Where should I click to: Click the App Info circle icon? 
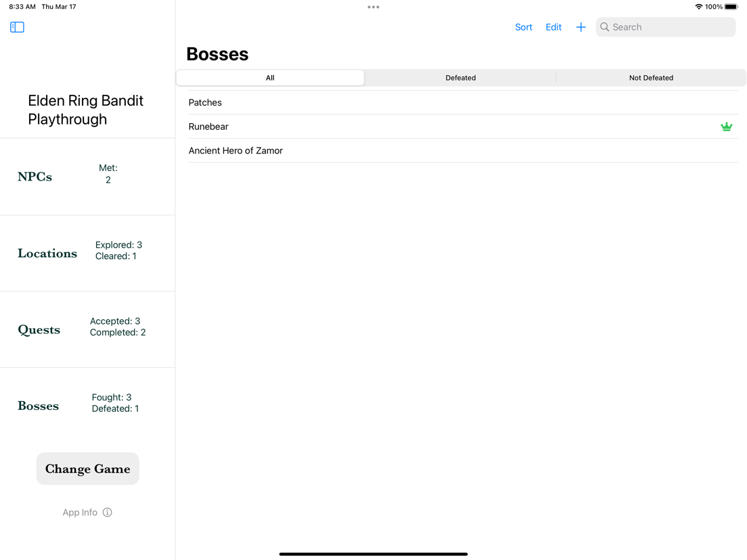click(107, 513)
